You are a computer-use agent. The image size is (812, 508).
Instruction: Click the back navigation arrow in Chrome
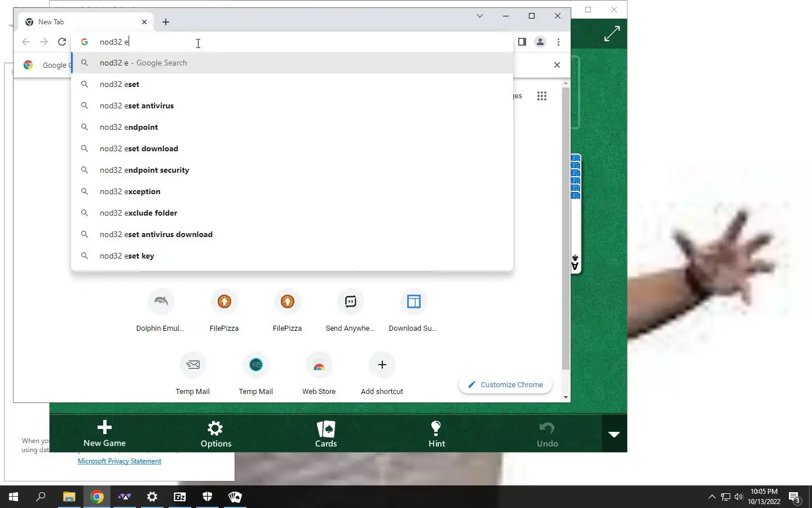tap(26, 42)
